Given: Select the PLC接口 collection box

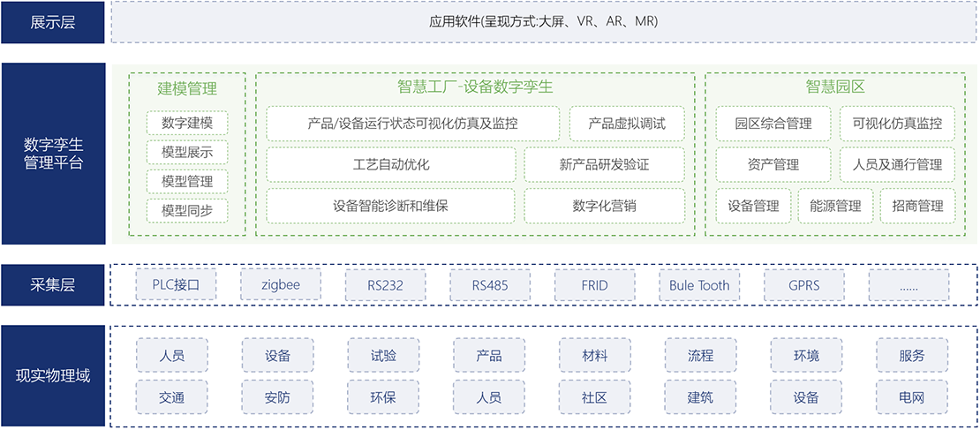Looking at the screenshot, I should click(x=176, y=285).
